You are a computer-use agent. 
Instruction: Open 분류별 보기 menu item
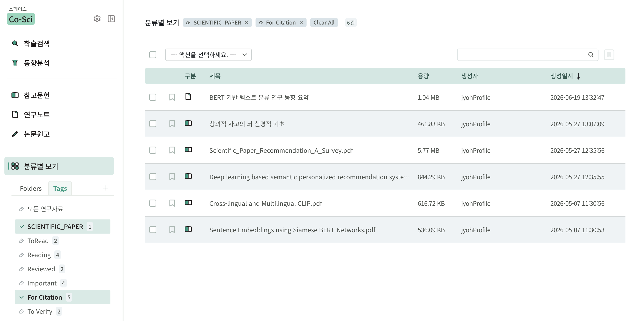tap(59, 166)
